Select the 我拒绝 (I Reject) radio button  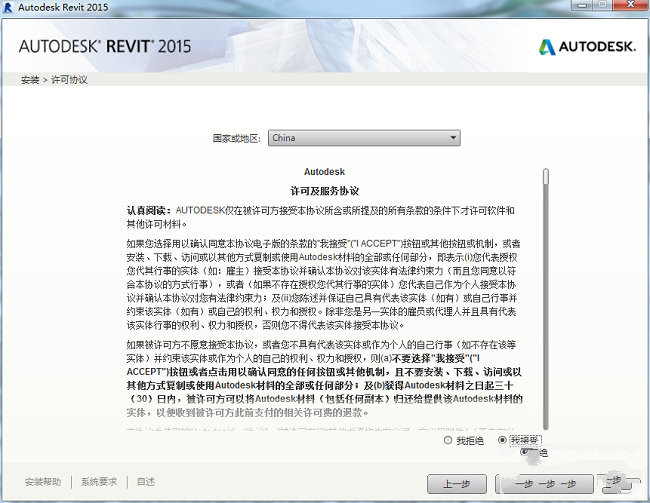click(x=448, y=440)
